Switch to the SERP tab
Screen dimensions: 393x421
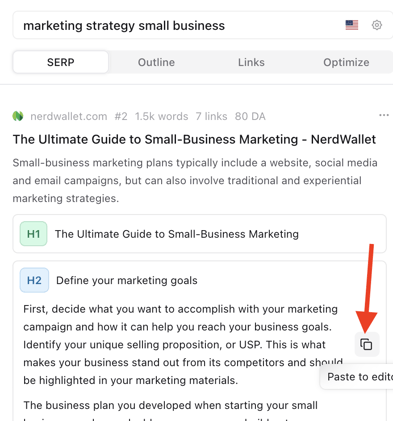point(61,62)
